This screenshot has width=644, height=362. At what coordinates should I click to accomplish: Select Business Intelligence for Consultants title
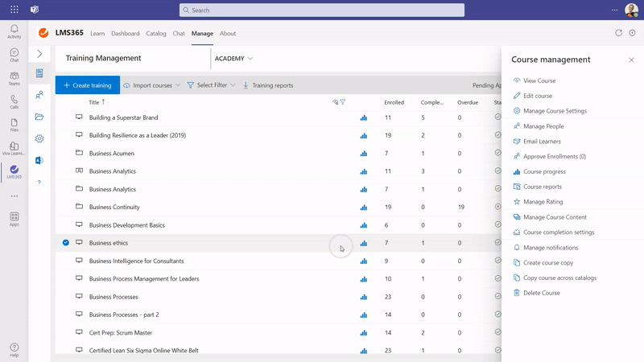pyautogui.click(x=136, y=261)
